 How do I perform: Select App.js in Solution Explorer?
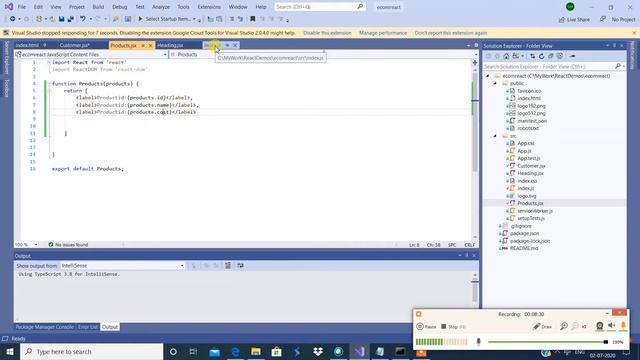[524, 151]
